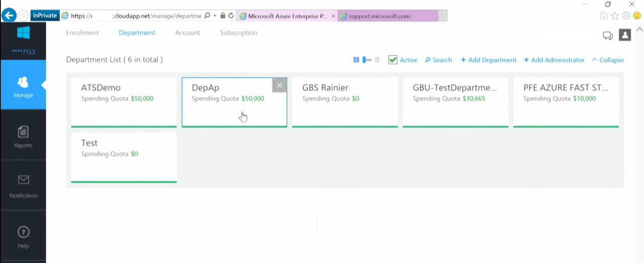The width and height of the screenshot is (644, 263).
Task: Open the Account tab
Action: [x=188, y=33]
